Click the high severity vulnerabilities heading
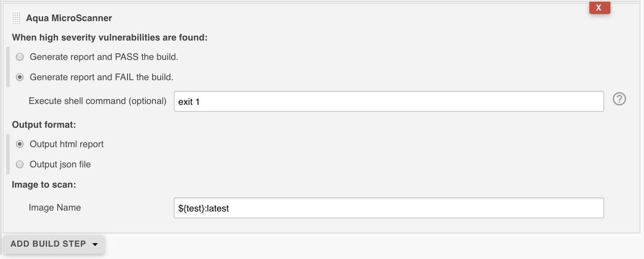Image resolution: width=644 pixels, height=259 pixels. 109,37
